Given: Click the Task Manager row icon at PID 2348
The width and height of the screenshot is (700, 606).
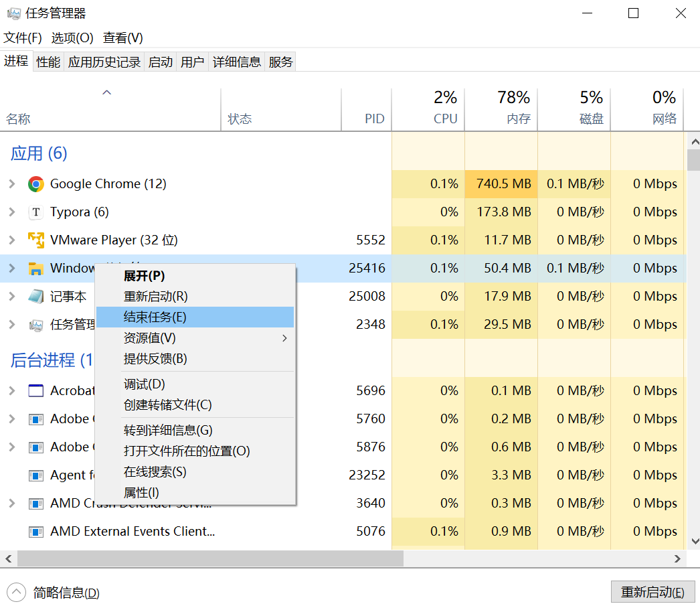Looking at the screenshot, I should [x=35, y=325].
